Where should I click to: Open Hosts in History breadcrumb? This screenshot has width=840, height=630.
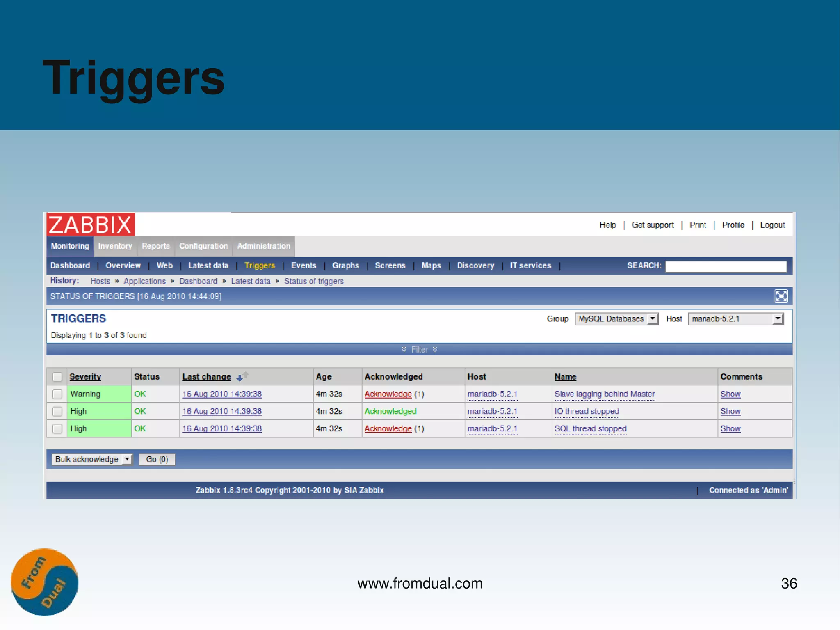click(100, 281)
